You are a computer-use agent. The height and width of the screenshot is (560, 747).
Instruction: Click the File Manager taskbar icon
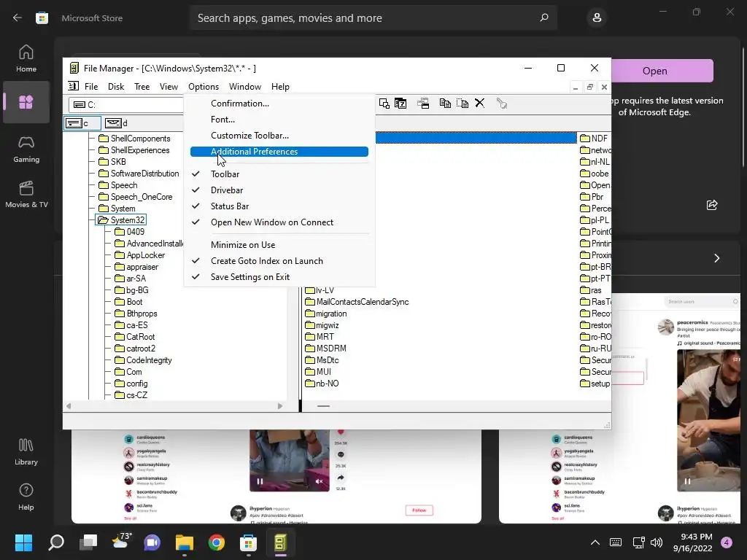pos(281,542)
